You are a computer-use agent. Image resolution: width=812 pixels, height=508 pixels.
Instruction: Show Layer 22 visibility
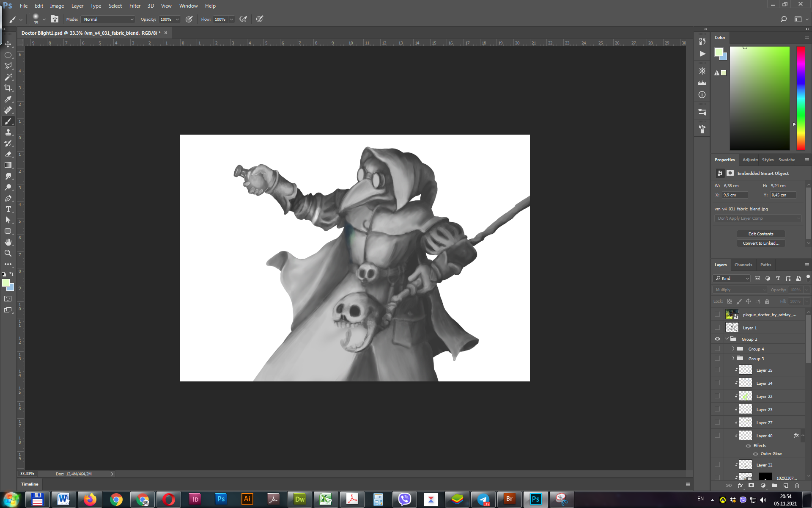click(x=717, y=396)
